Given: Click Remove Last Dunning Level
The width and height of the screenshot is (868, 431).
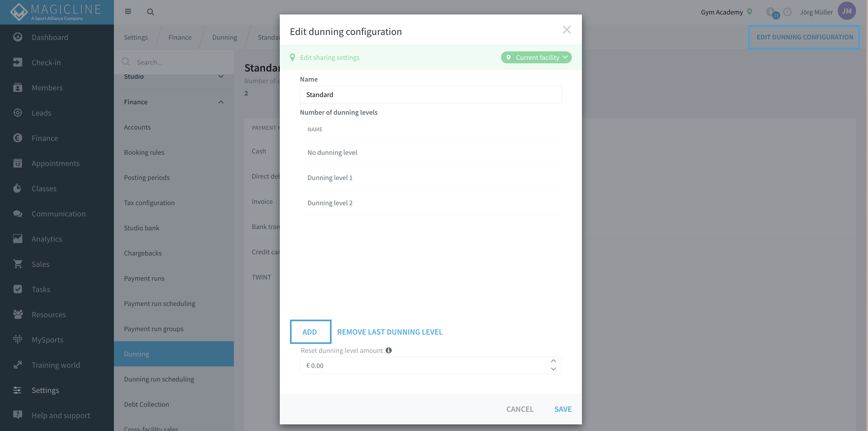Looking at the screenshot, I should [390, 332].
